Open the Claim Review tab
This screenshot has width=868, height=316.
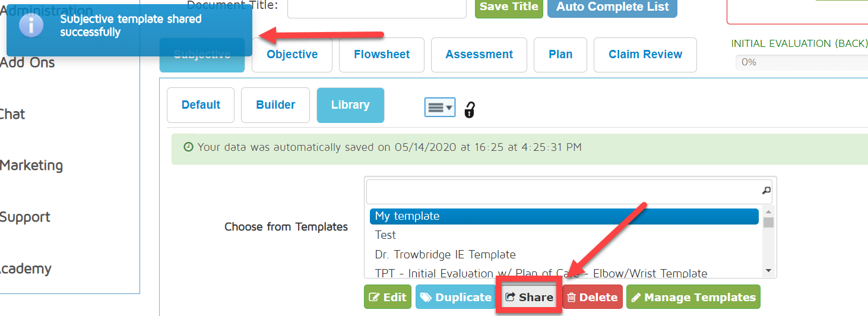[x=645, y=55]
